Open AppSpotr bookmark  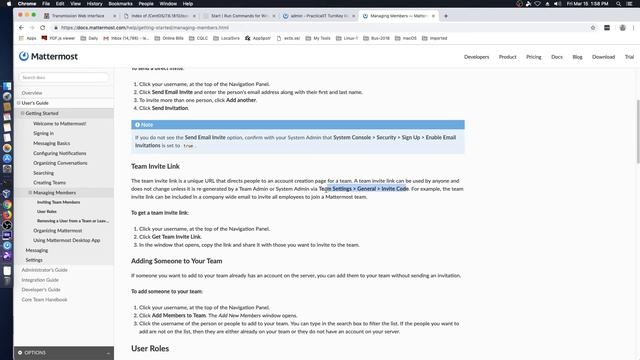click(258, 38)
